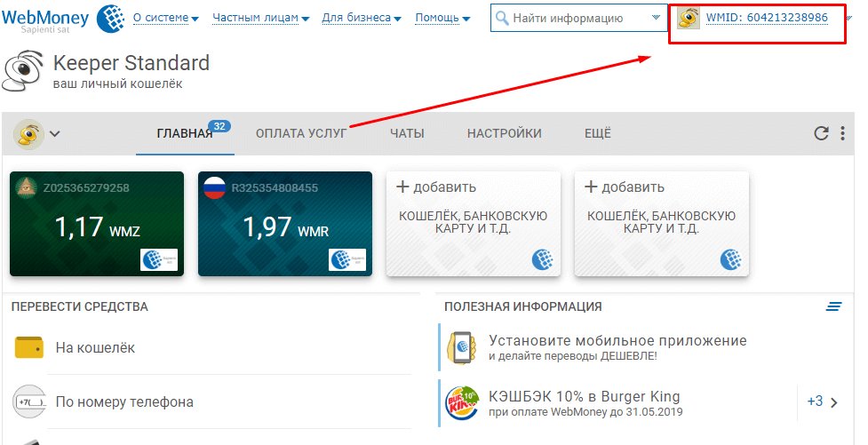Open the three-dot more options menu

(842, 133)
